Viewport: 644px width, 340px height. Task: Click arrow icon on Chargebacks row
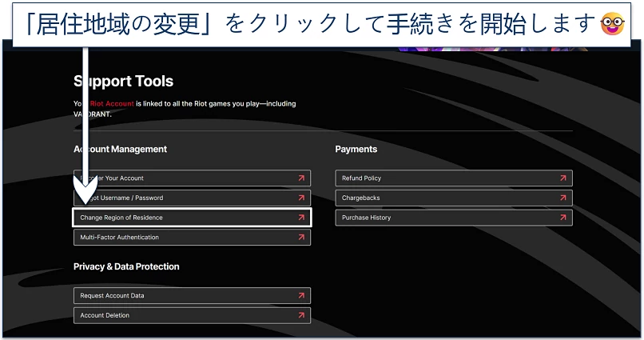coord(563,198)
